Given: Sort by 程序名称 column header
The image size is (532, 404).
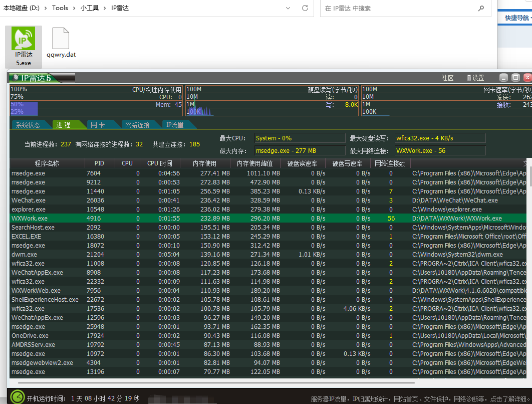Looking at the screenshot, I should (x=47, y=163).
